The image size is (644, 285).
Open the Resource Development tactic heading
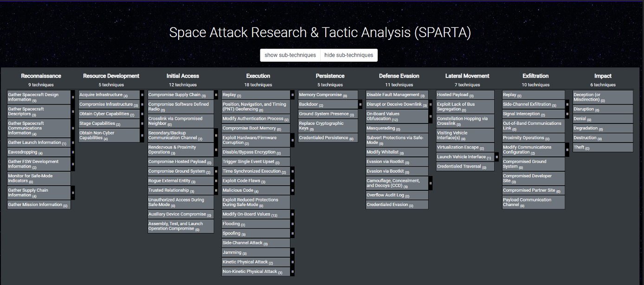(x=111, y=76)
